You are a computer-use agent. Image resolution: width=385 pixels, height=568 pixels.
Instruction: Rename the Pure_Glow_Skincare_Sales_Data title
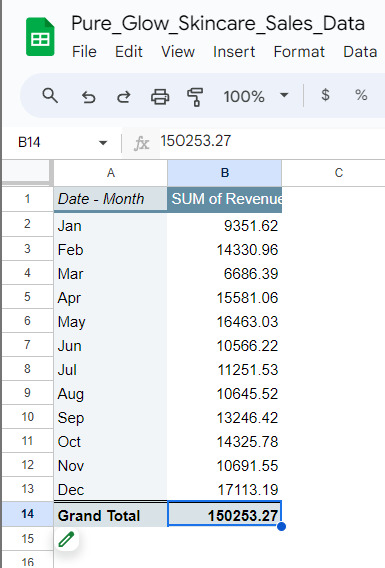click(218, 24)
